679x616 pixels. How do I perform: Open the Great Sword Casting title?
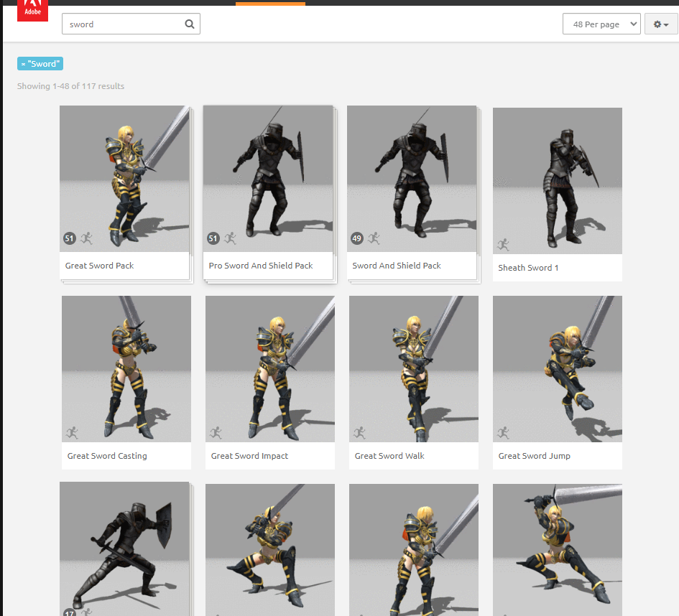[107, 456]
